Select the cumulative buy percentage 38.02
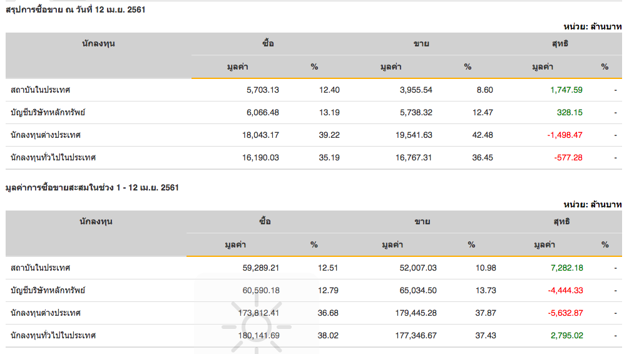 click(328, 335)
